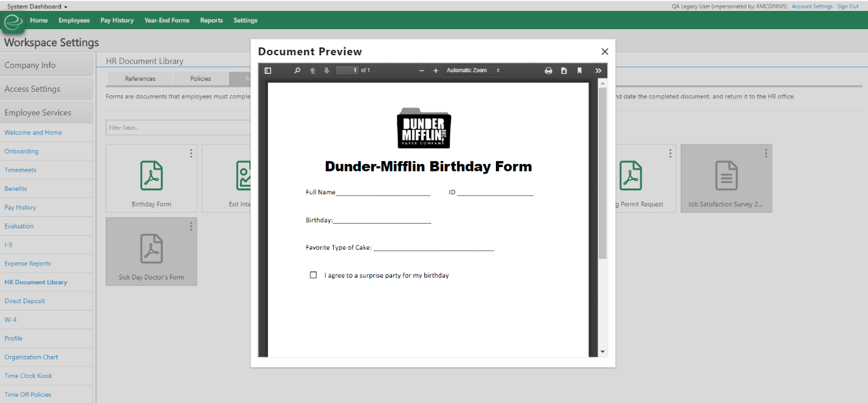Open Pay History in the top navigation bar
The image size is (868, 404).
117,20
